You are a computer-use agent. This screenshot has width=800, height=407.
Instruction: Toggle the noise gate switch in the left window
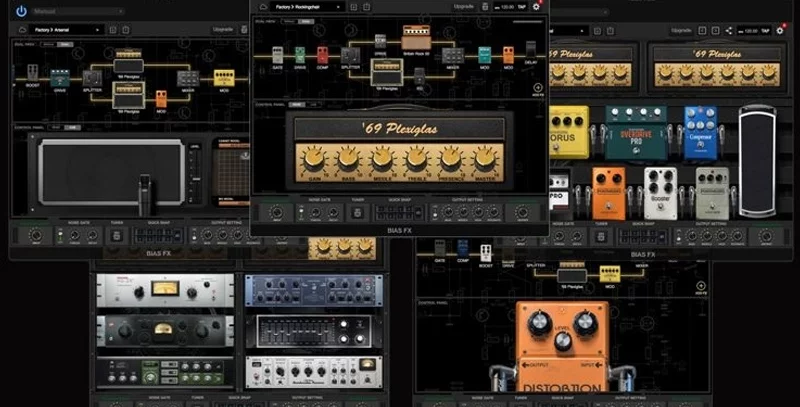click(x=60, y=235)
